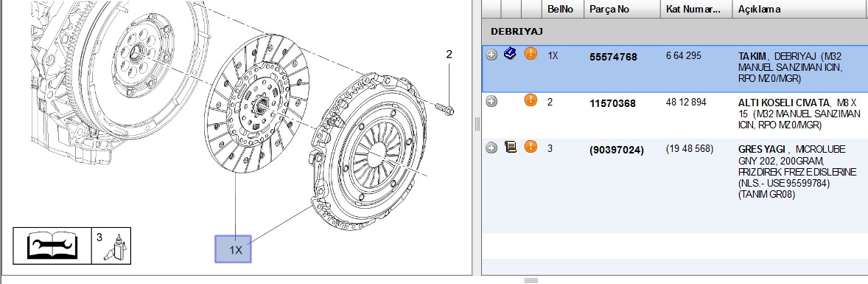
Task: Select part number (90397024)
Action: click(617, 150)
